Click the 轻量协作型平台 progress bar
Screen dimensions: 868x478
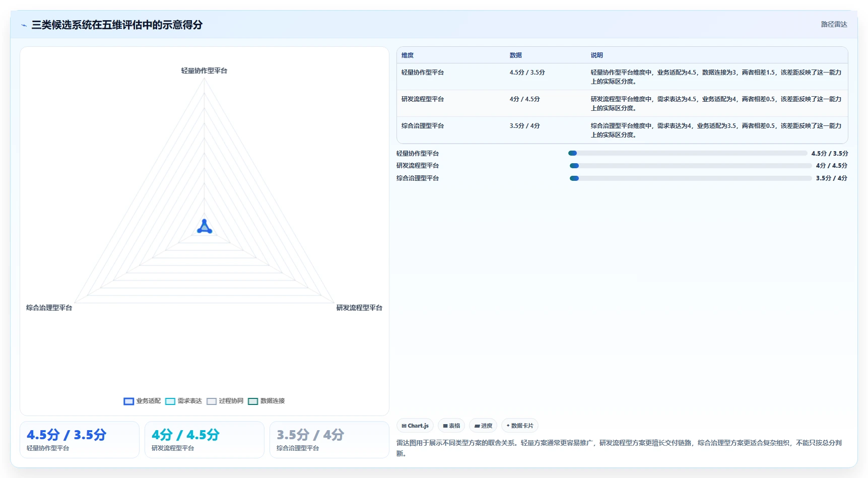(688, 153)
